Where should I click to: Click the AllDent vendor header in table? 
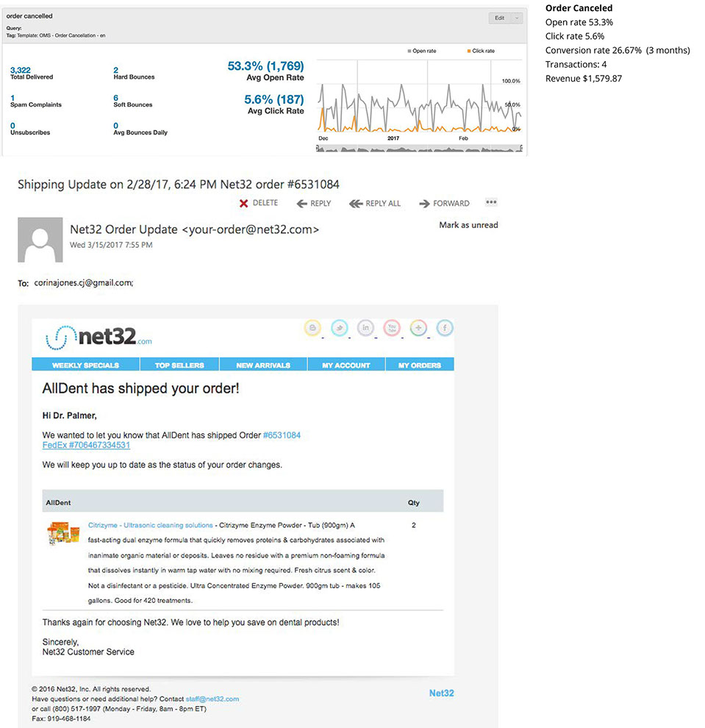click(x=59, y=502)
